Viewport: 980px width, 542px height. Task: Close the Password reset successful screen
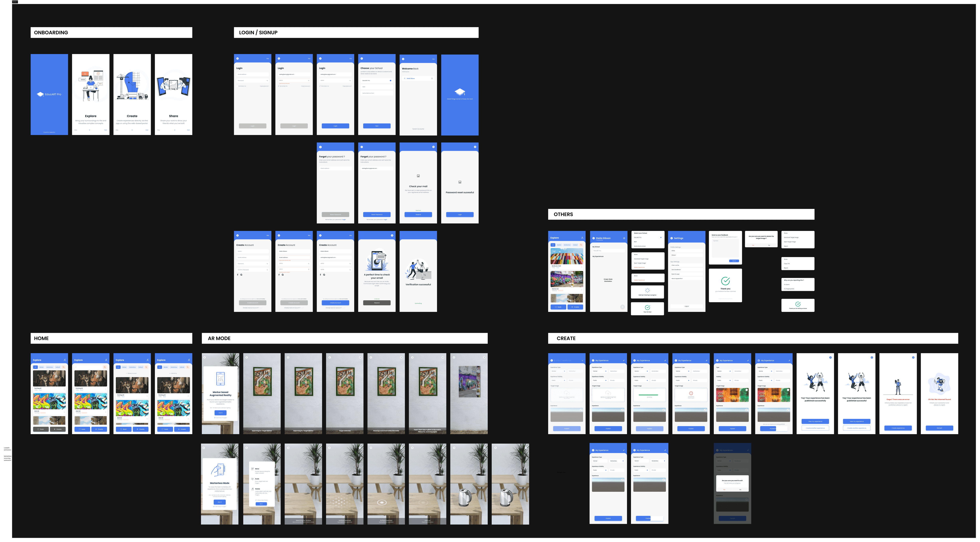point(475,147)
